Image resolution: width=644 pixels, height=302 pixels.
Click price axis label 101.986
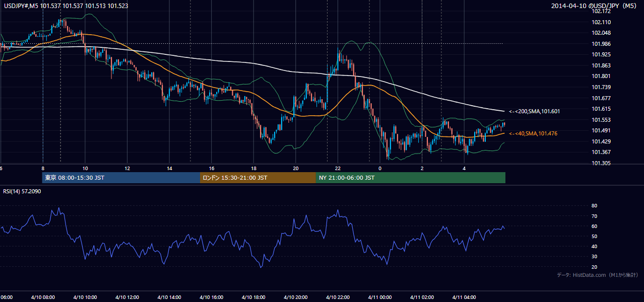coord(601,44)
